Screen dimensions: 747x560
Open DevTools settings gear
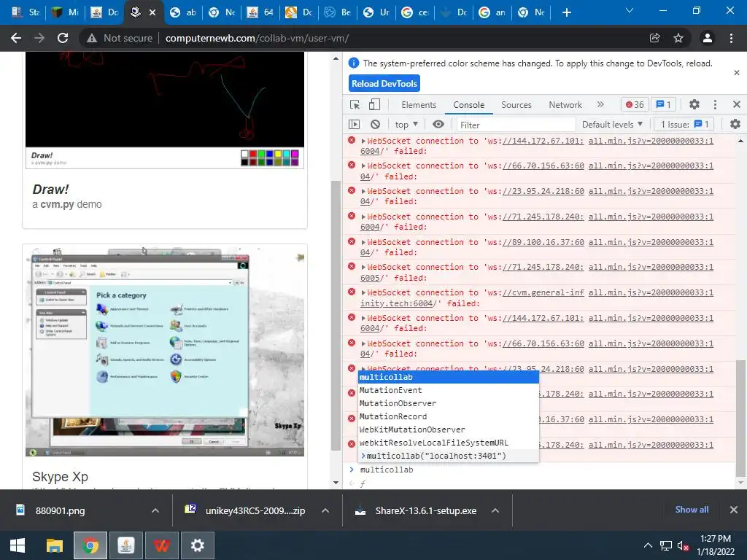pyautogui.click(x=694, y=104)
